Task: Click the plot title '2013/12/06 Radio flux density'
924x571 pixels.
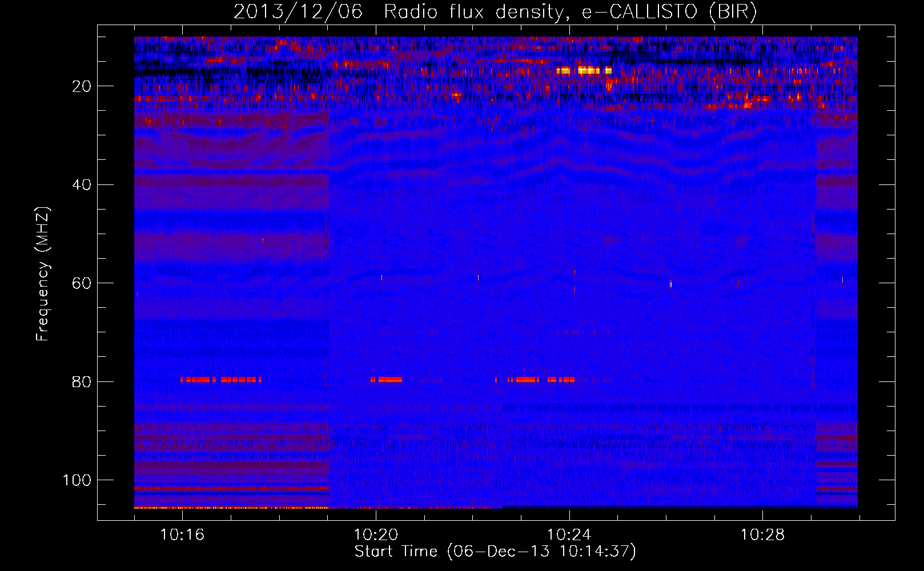Action: 399,12
